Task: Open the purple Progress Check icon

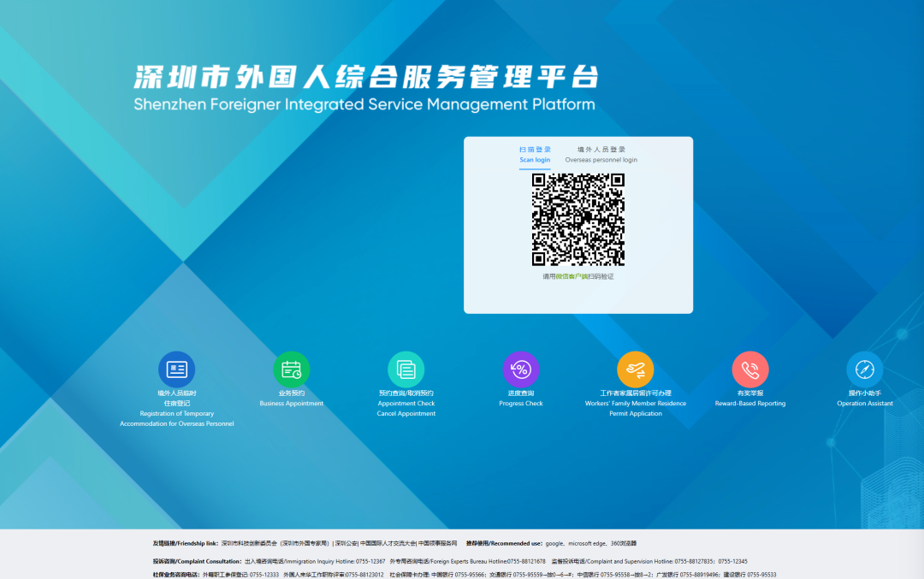Action: 521,369
